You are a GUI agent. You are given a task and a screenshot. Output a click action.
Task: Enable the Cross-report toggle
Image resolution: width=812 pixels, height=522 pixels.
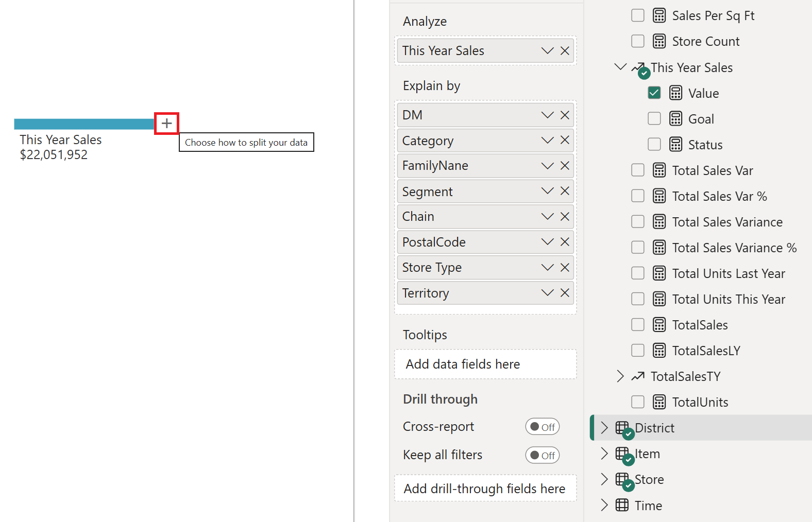coord(542,427)
